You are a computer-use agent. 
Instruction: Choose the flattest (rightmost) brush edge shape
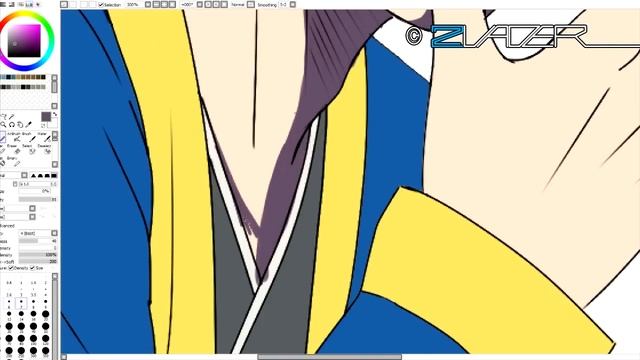[53, 176]
